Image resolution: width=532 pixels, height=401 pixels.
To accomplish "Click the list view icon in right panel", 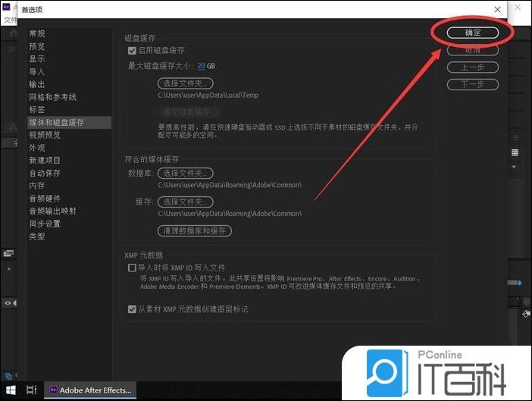I will pyautogui.click(x=515, y=152).
